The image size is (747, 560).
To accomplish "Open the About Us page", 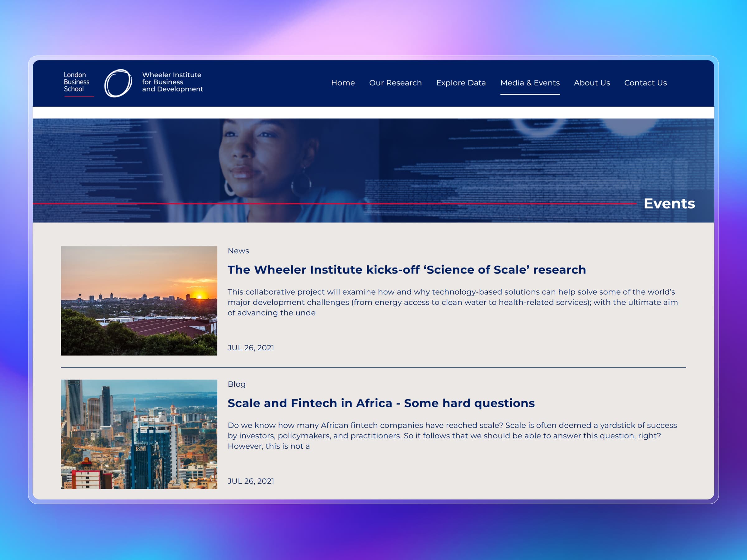I will 592,83.
